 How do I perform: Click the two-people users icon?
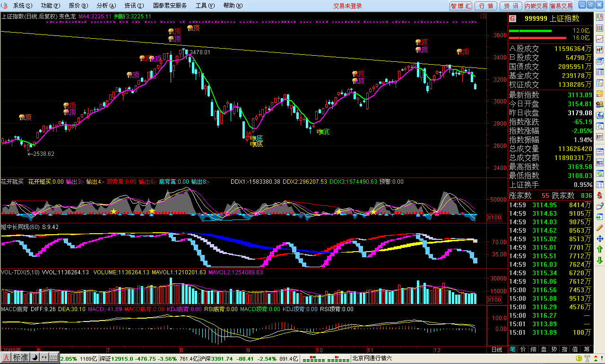coord(599,104)
